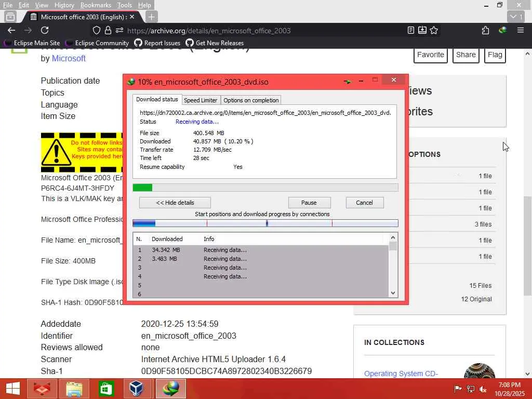Pause the download
This screenshot has width=532, height=399.
309,203
